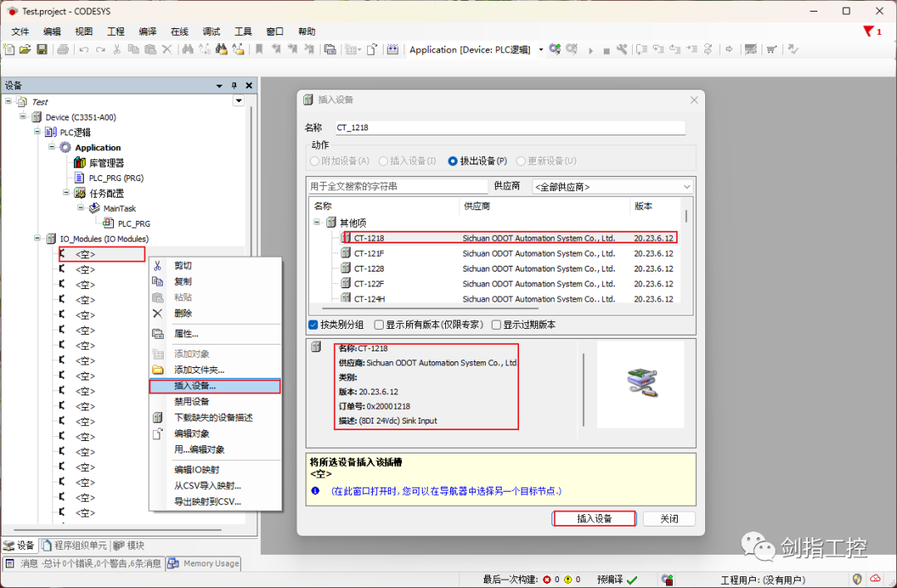Click the red cloud icon in status bar
The width and height of the screenshot is (897, 588).
coord(875,579)
